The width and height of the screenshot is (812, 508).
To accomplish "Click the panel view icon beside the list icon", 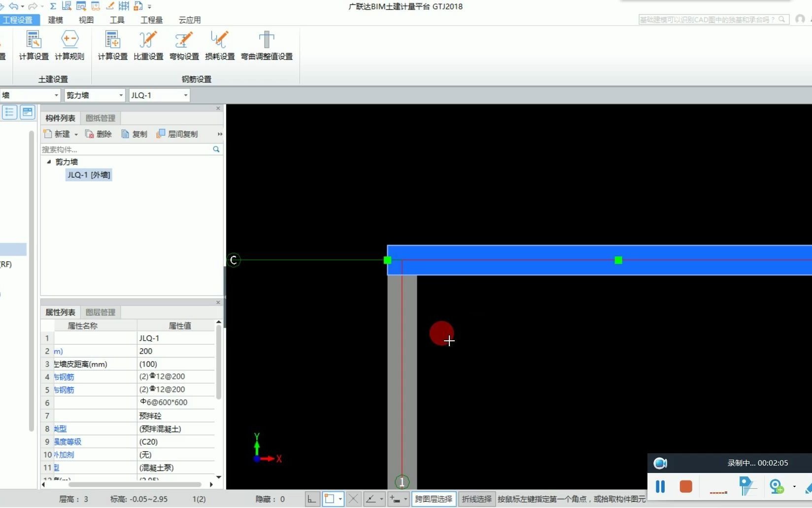I will coord(28,112).
